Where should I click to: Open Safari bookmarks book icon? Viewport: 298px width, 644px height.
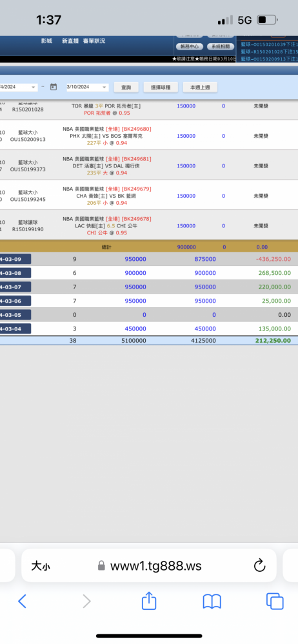(212, 601)
